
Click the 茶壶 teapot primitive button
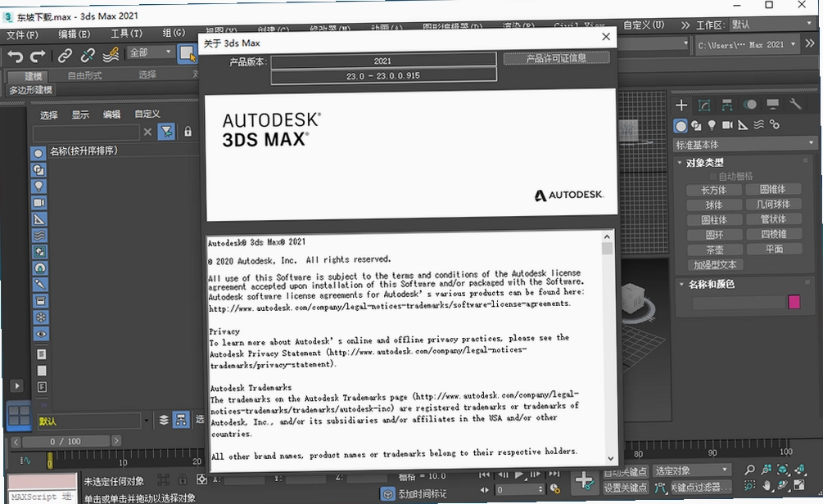(714, 250)
